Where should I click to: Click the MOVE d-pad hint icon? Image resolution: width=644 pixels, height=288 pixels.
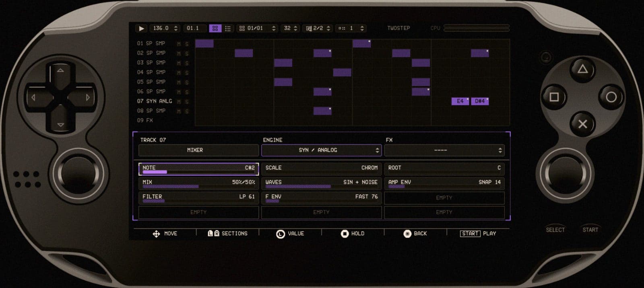coord(156,234)
